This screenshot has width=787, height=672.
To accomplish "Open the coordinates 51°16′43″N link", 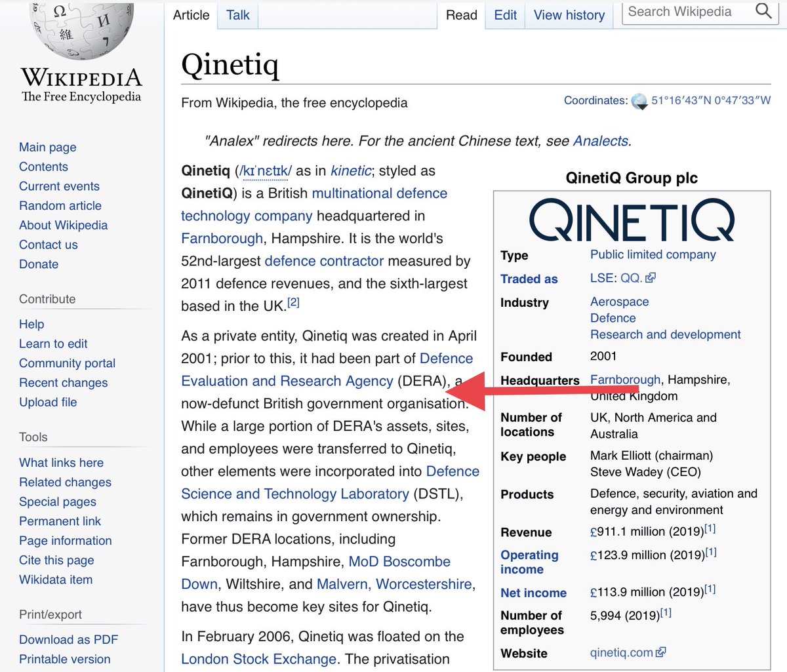I will point(711,100).
